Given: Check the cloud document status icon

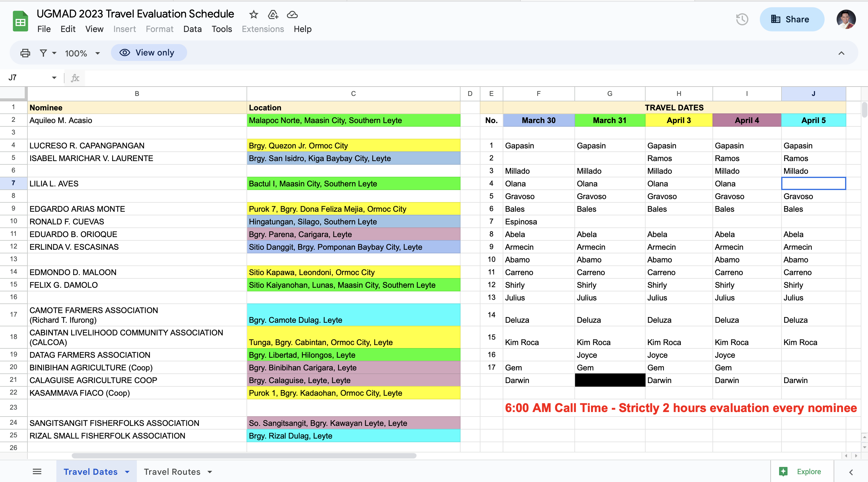Looking at the screenshot, I should click(292, 14).
